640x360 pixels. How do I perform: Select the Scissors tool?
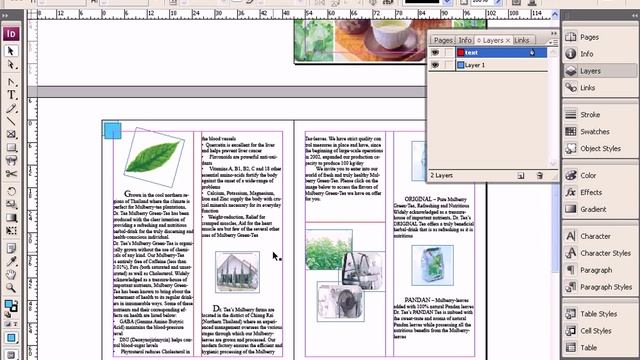11,173
